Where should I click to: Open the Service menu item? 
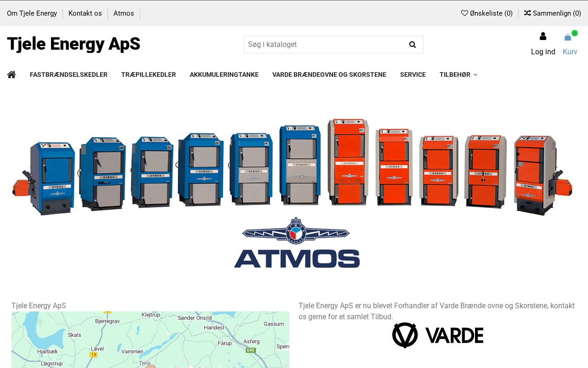[x=413, y=75]
